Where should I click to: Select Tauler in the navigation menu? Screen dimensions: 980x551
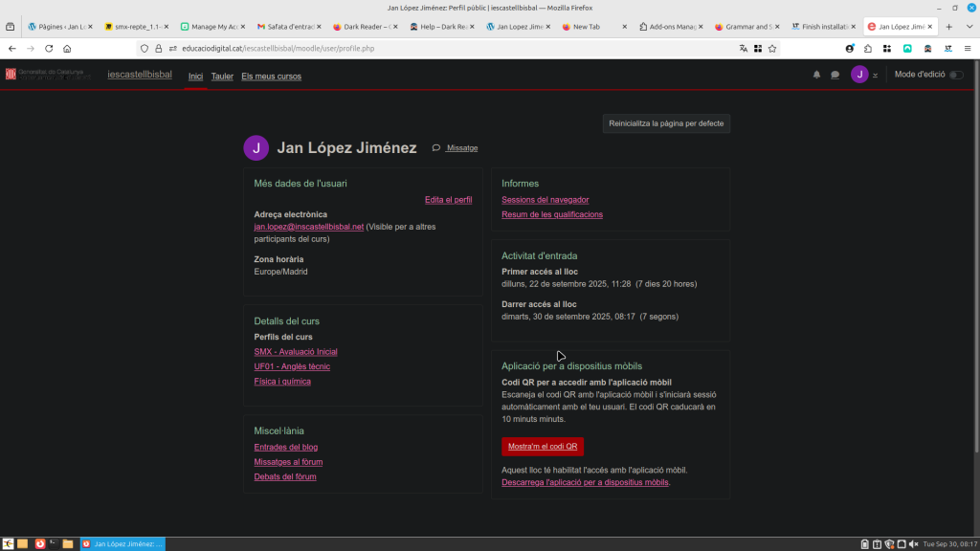222,76
